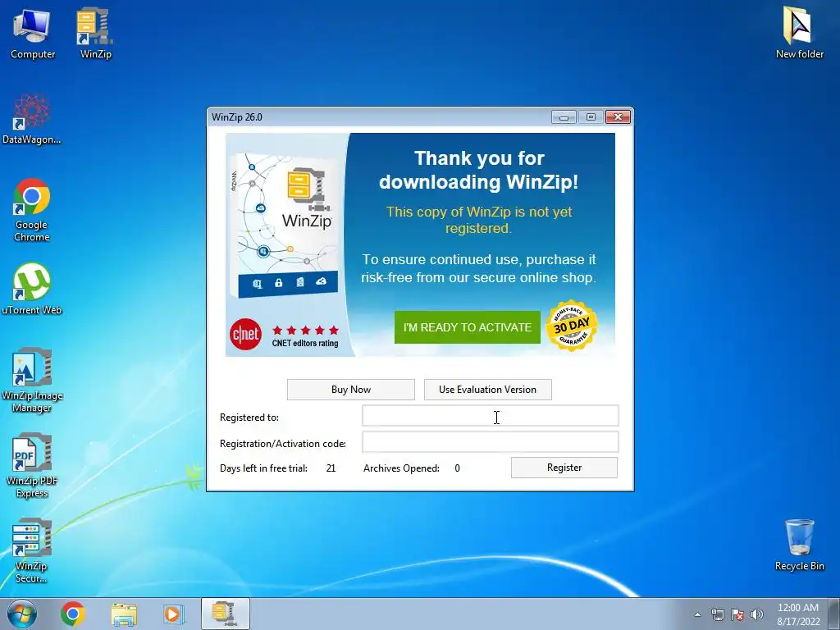Viewport: 840px width, 630px height.
Task: Click the WinZip box product image
Action: [285, 225]
